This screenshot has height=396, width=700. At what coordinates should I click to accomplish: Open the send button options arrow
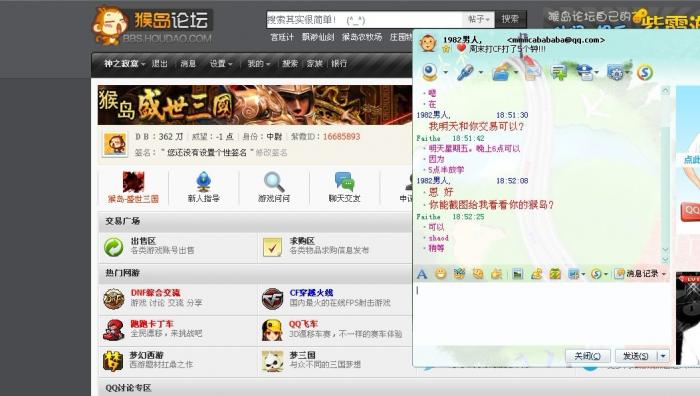(x=663, y=356)
